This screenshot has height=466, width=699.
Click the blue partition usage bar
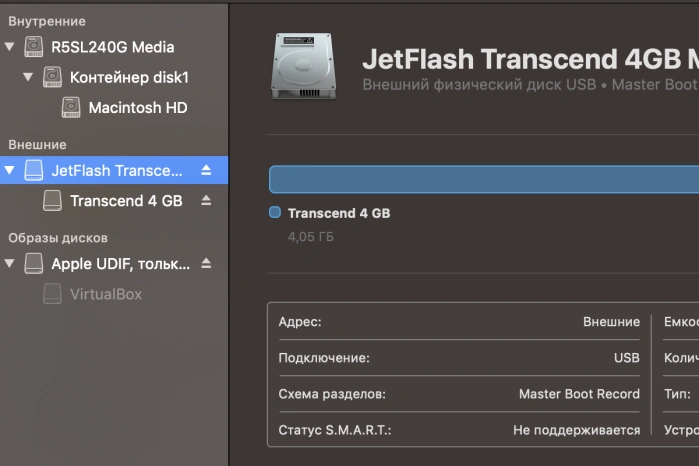(484, 179)
